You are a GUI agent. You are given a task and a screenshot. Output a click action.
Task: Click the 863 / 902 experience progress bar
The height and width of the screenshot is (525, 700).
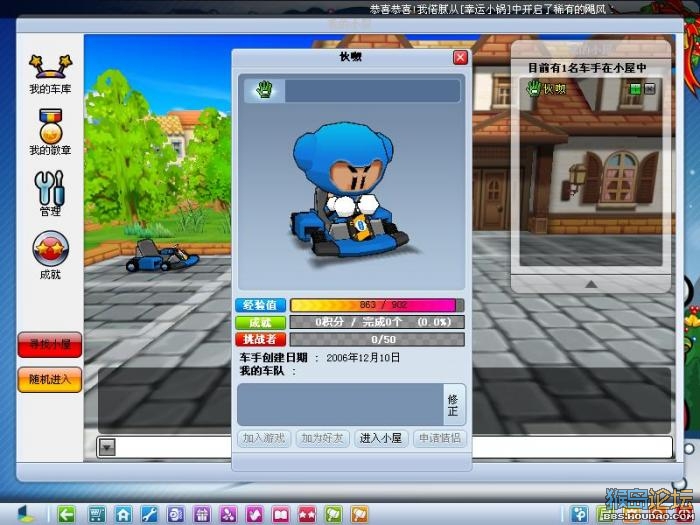pyautogui.click(x=377, y=305)
